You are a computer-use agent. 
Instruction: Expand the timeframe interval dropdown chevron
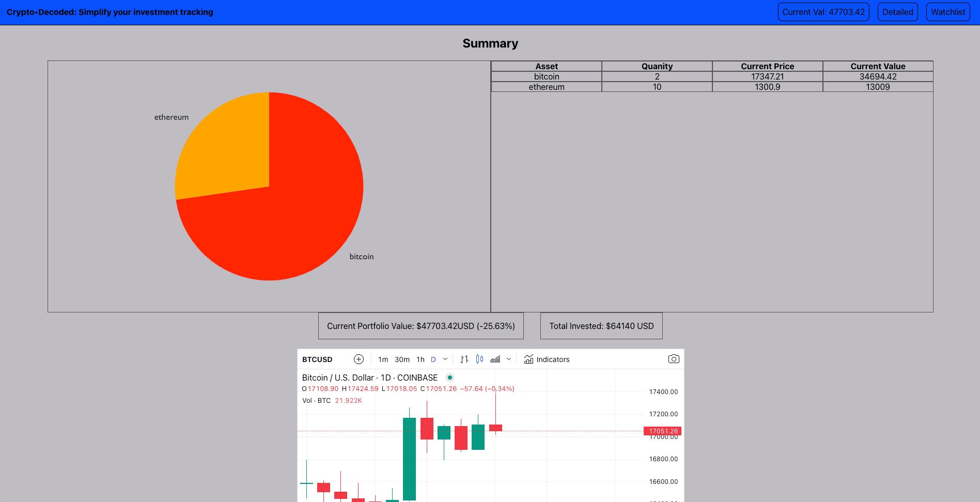[445, 359]
